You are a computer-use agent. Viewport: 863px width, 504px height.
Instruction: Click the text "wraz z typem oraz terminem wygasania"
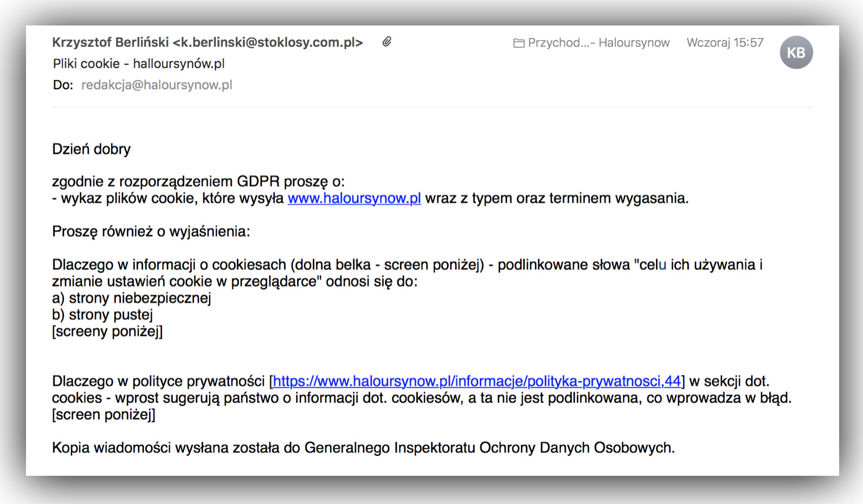tap(556, 198)
